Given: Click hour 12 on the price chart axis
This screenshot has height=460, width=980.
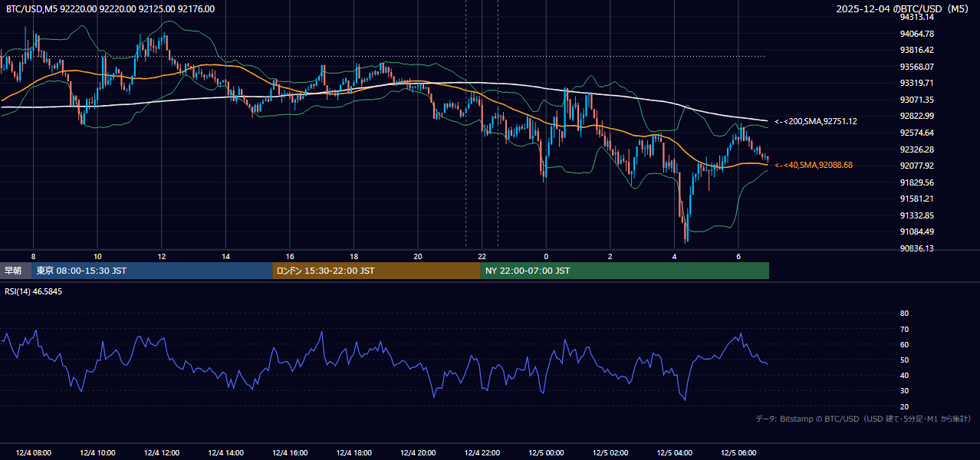Looking at the screenshot, I should tap(162, 256).
